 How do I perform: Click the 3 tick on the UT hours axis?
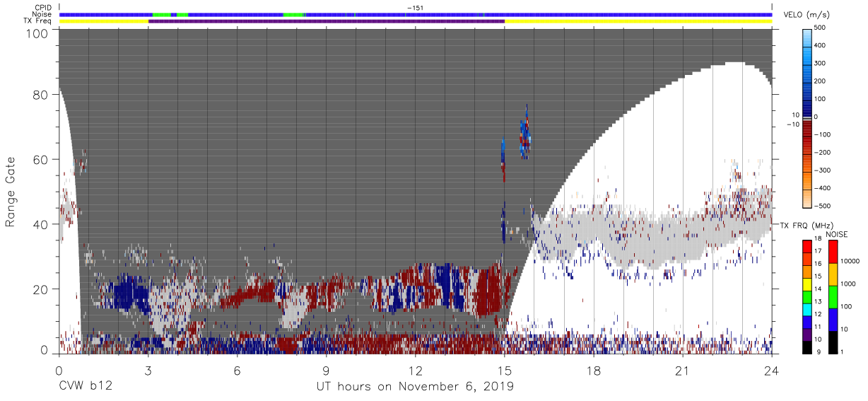(148, 371)
